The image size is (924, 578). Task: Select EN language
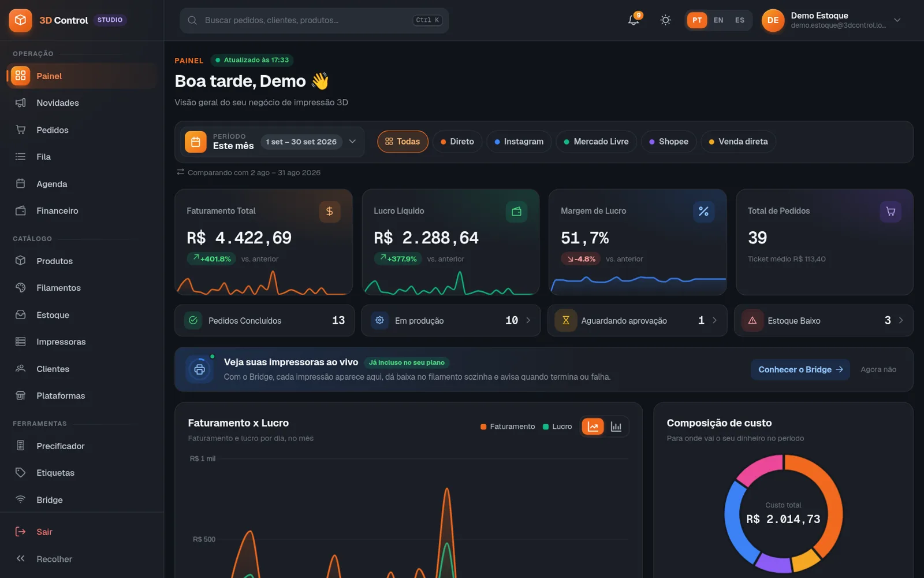point(718,20)
